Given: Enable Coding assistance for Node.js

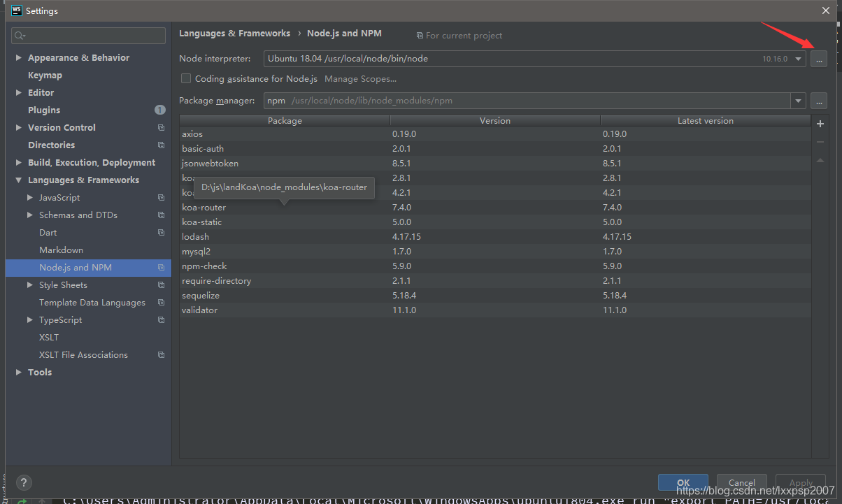Looking at the screenshot, I should (x=185, y=79).
